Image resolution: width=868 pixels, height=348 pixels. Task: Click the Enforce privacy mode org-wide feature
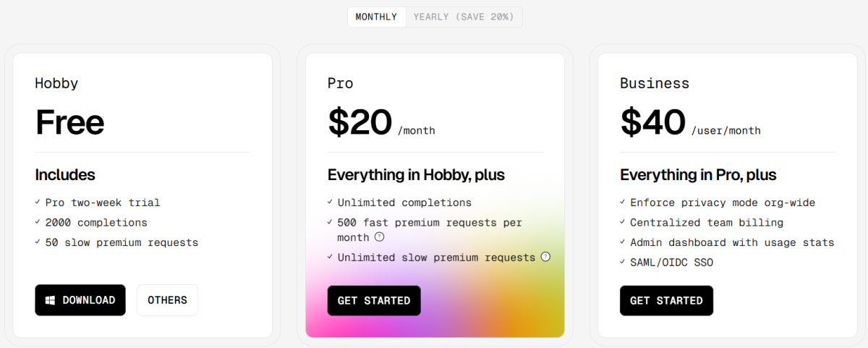tap(723, 203)
